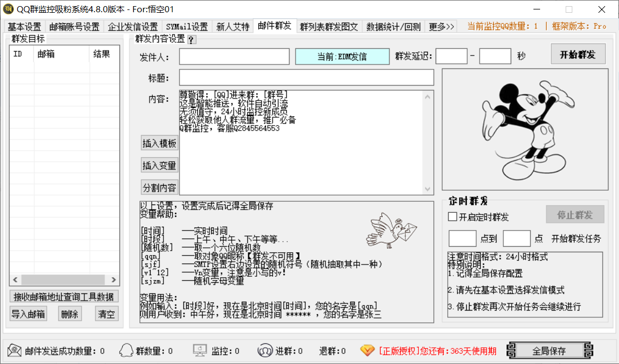Screen dimensions: 619x364
Task: Open the 更多>> tab overflow
Action: point(441,27)
